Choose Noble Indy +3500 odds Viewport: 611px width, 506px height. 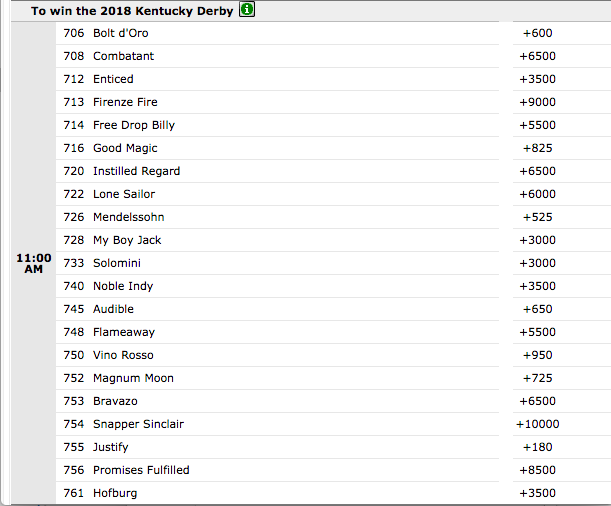tap(537, 286)
